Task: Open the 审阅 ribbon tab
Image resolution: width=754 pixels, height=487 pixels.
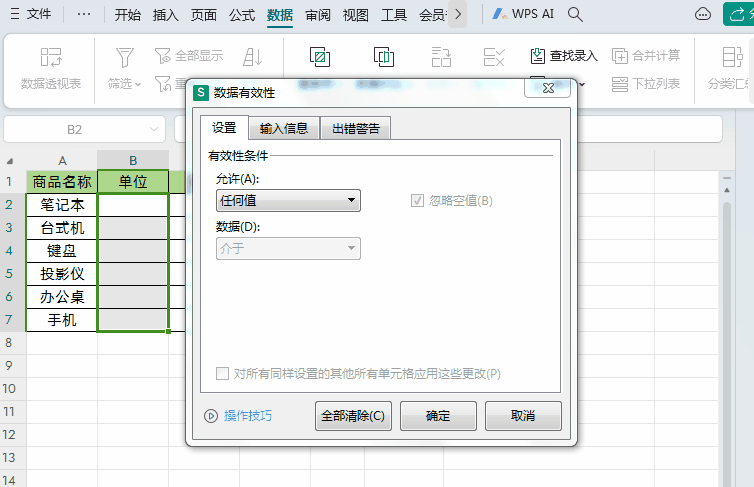Action: pyautogui.click(x=318, y=15)
